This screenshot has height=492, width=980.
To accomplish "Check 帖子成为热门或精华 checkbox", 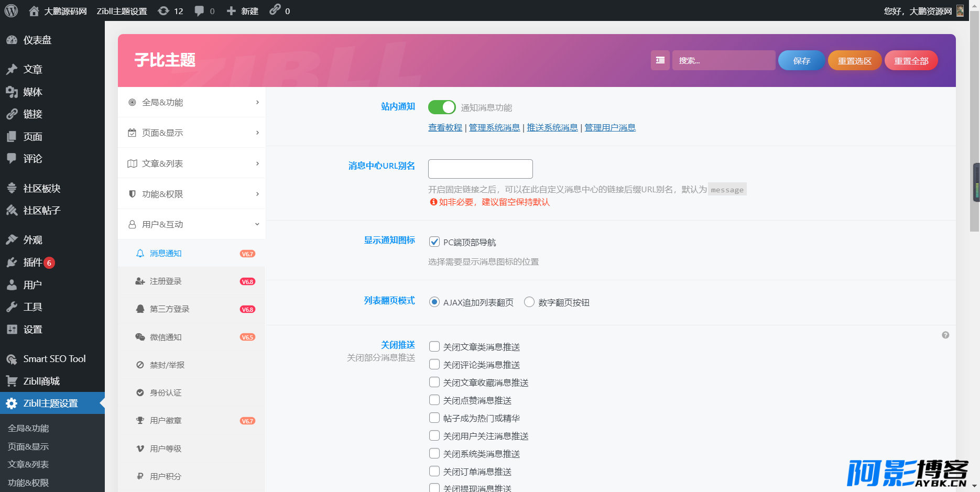I will click(x=434, y=418).
